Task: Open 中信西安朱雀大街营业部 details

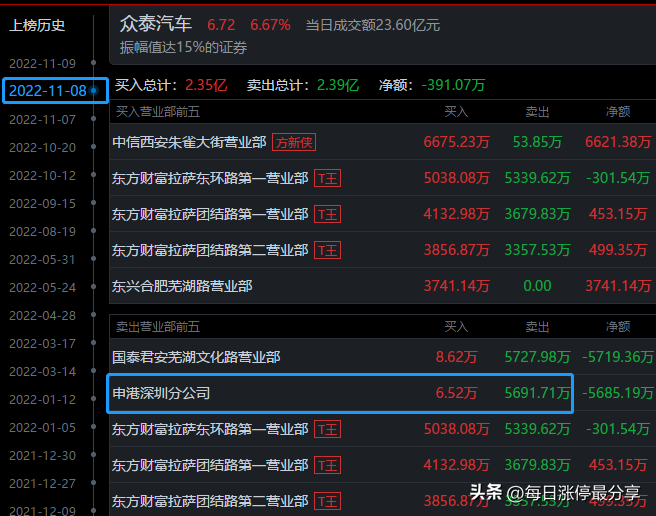Action: [x=189, y=142]
